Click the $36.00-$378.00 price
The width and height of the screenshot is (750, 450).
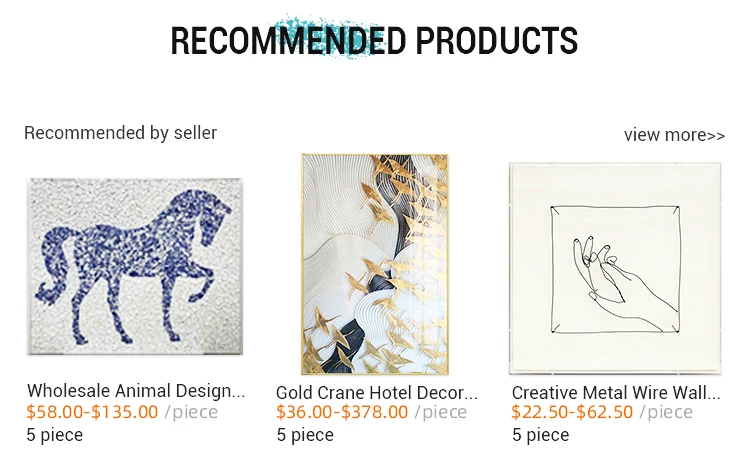(x=342, y=412)
